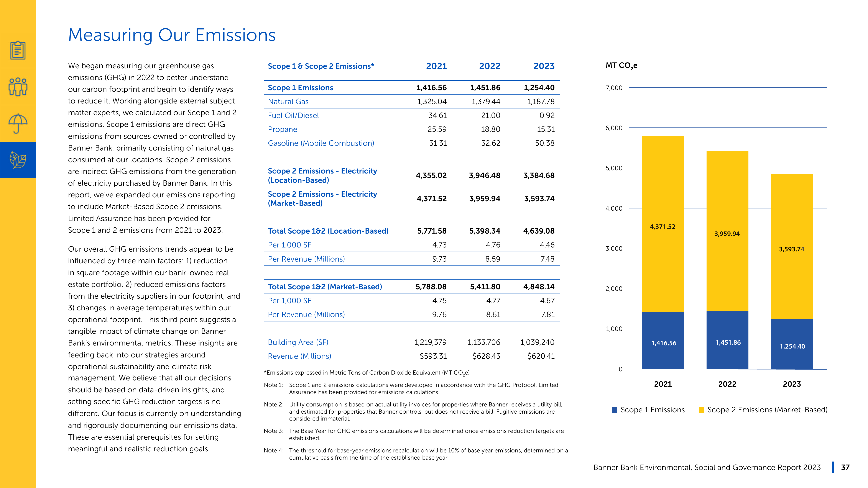Select Gasoline (Mobile Combustion) row label
This screenshot has height=488, width=868.
point(321,143)
